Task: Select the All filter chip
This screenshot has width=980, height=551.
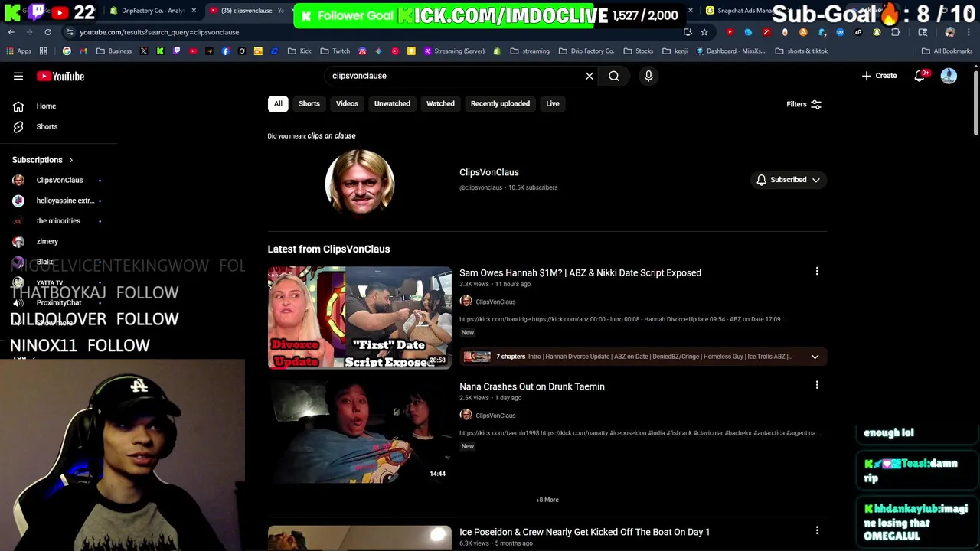Action: (x=278, y=103)
